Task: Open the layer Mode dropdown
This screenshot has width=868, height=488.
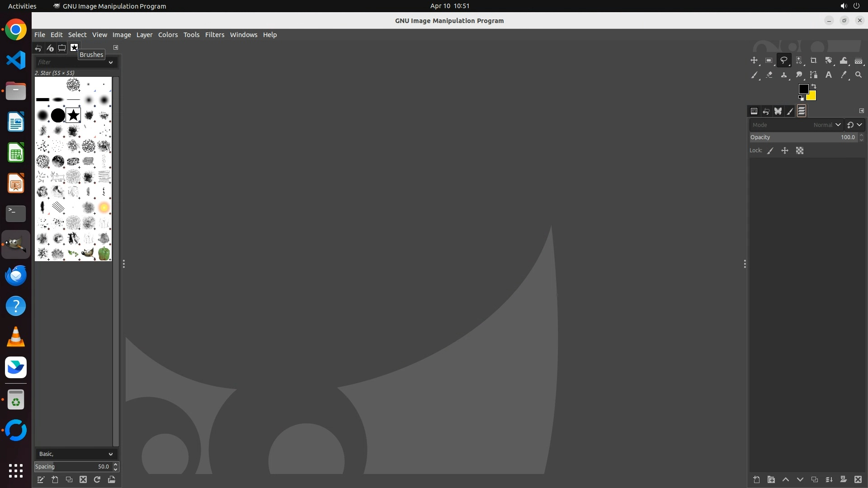Action: (x=796, y=125)
